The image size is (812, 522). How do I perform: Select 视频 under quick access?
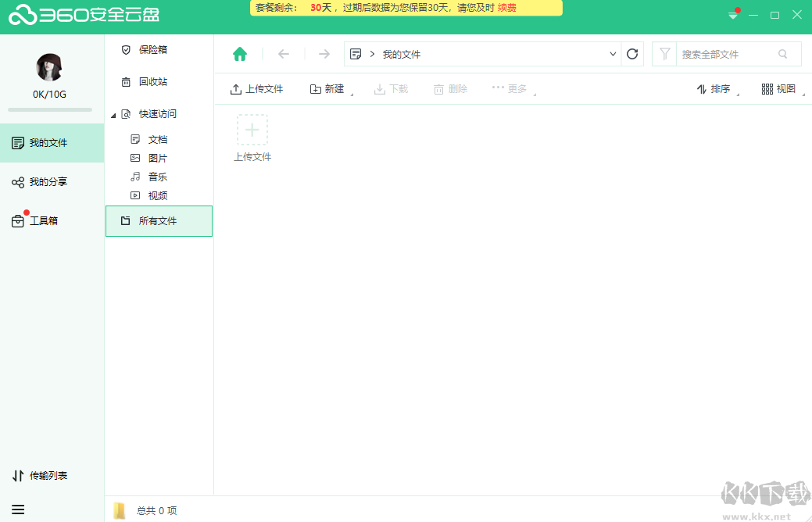tap(156, 195)
